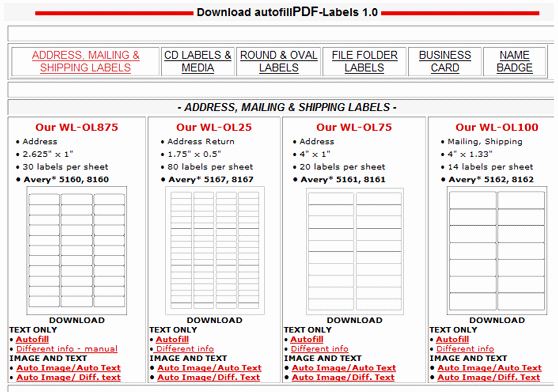Click the WL-OL25 label sheet thumbnail
This screenshot has height=392, width=558.
tap(215, 250)
